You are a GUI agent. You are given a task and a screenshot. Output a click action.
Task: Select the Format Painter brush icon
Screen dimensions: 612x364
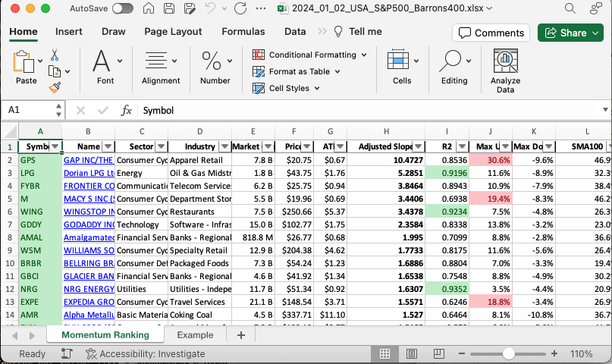(x=55, y=87)
